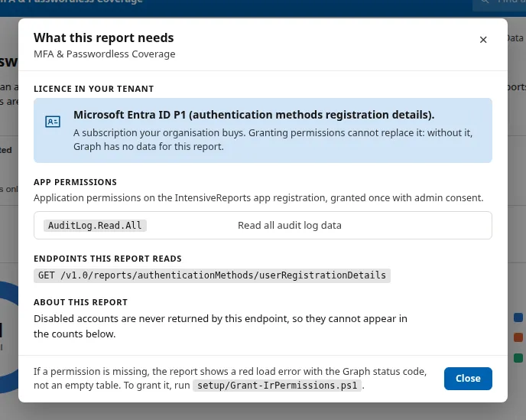Dismiss the dialog with the X icon
This screenshot has width=526, height=420.
[483, 40]
